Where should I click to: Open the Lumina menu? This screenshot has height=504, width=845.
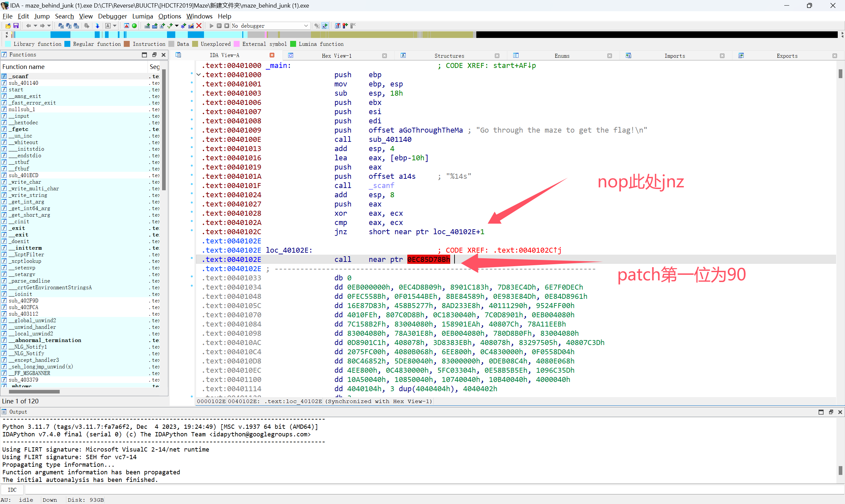pyautogui.click(x=142, y=16)
